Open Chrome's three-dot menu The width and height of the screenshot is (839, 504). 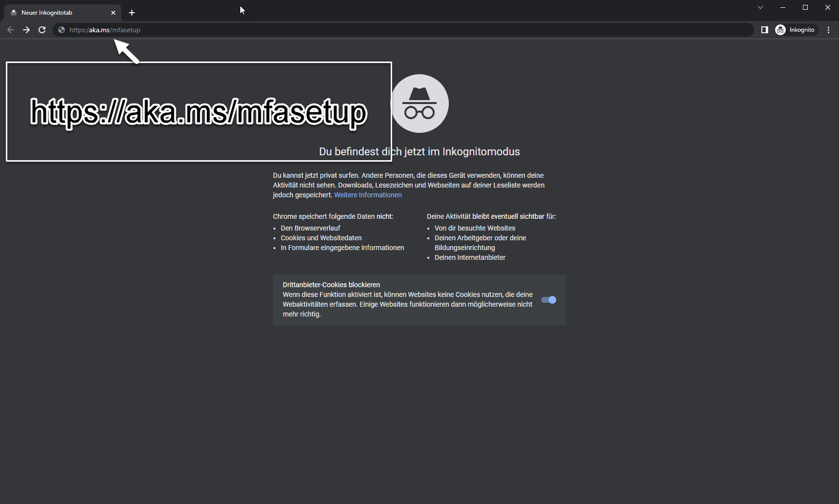(828, 30)
